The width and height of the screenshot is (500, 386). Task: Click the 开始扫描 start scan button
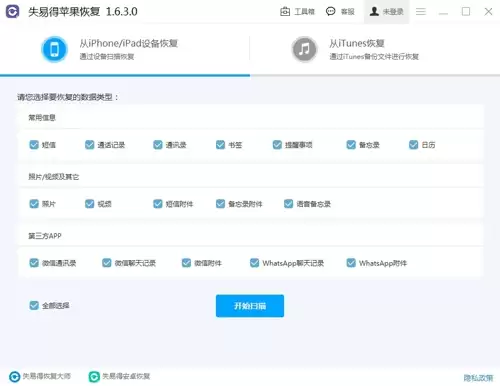click(250, 306)
